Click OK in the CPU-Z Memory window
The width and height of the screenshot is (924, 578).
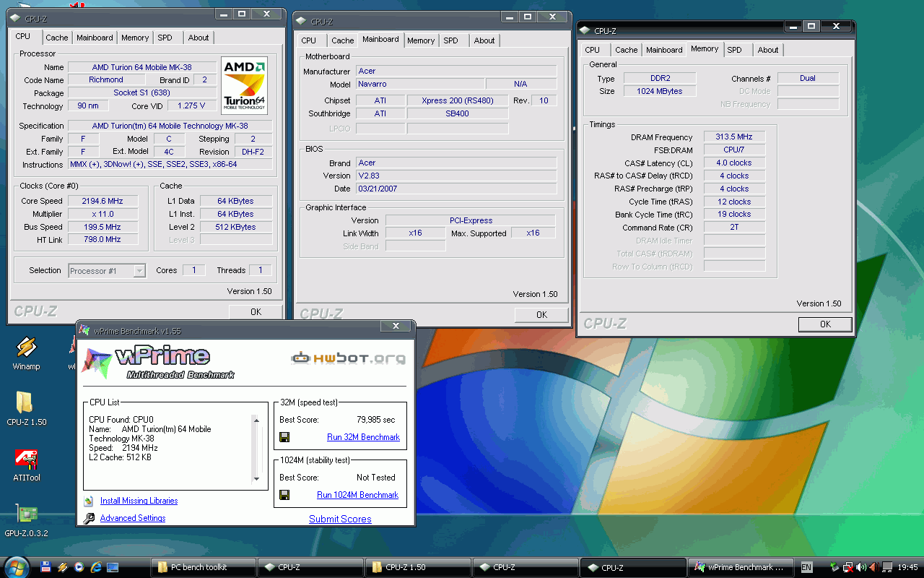(x=825, y=324)
